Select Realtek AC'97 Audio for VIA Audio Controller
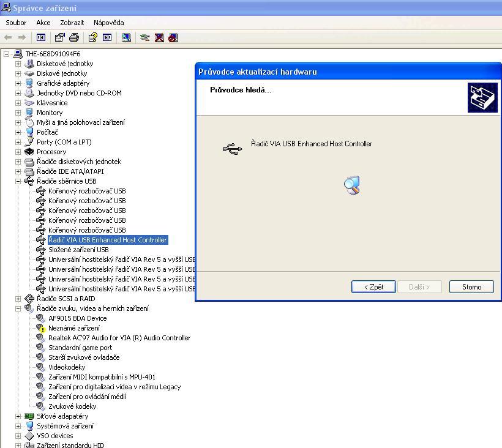Image resolution: width=502 pixels, height=448 pixels. coord(119,338)
